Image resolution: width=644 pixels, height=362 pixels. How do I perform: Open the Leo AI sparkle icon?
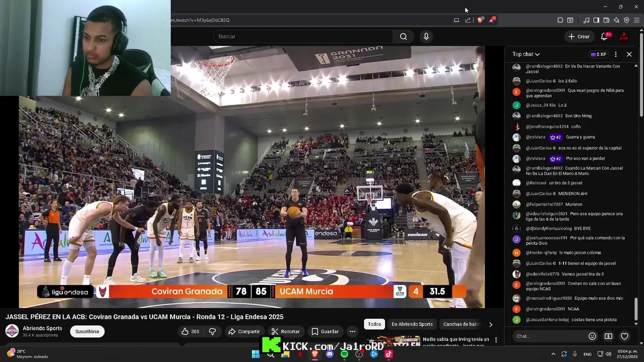coord(616,20)
